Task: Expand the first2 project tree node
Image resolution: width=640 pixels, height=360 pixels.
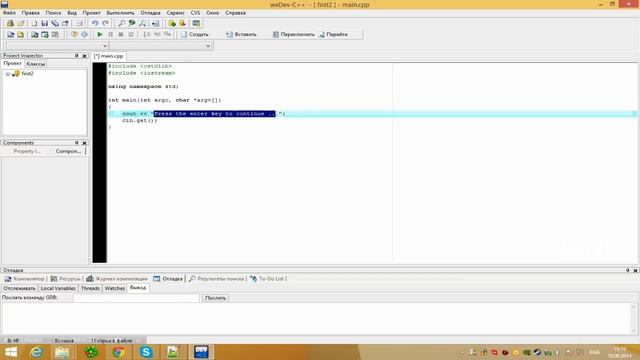Action: (8, 74)
